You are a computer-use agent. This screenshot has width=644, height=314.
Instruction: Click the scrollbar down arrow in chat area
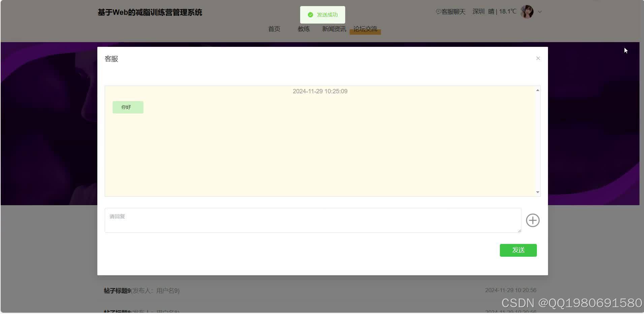click(x=537, y=192)
